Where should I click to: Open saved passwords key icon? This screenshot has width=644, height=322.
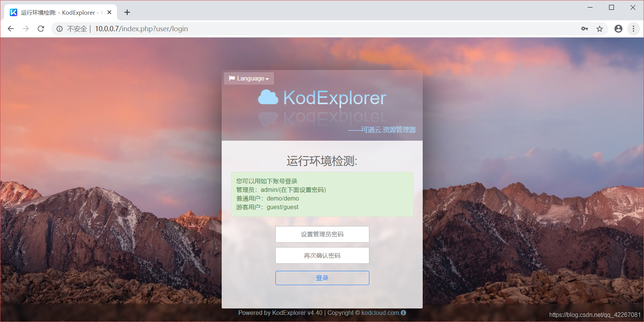tap(585, 29)
